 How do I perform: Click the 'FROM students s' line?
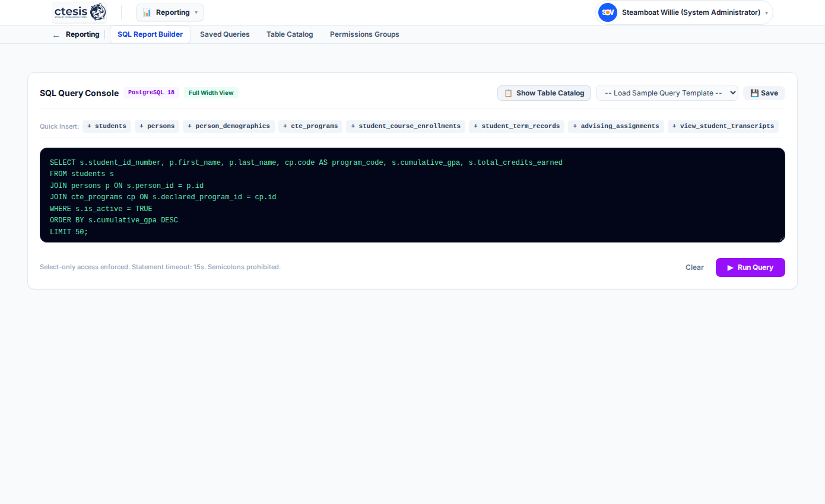coord(82,174)
